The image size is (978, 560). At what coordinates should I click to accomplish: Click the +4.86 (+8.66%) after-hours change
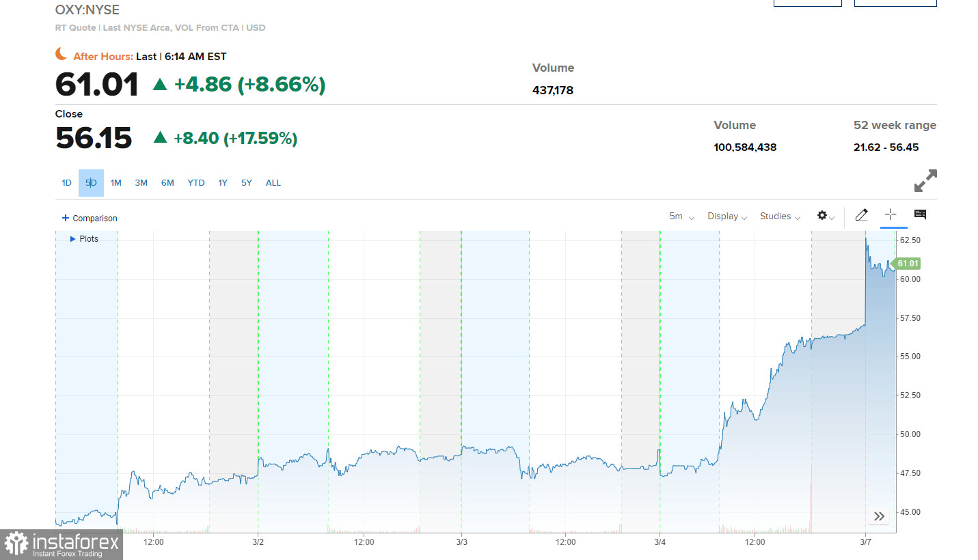[x=249, y=85]
